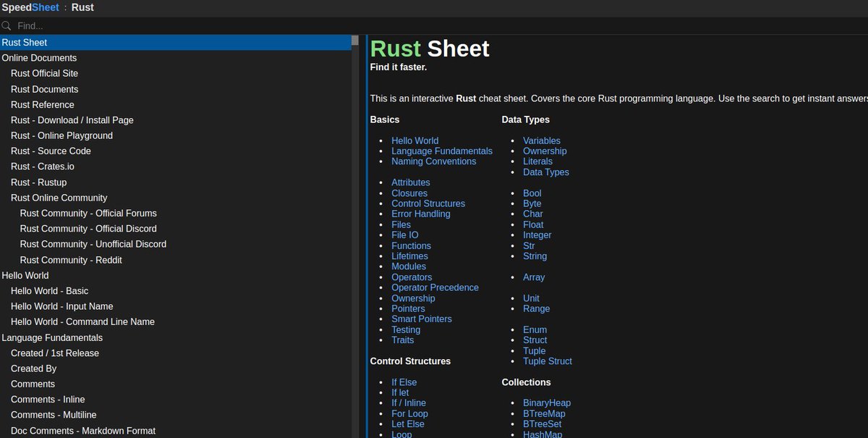This screenshot has width=868, height=438.
Task: Open the Smart Pointers link
Action: [422, 319]
